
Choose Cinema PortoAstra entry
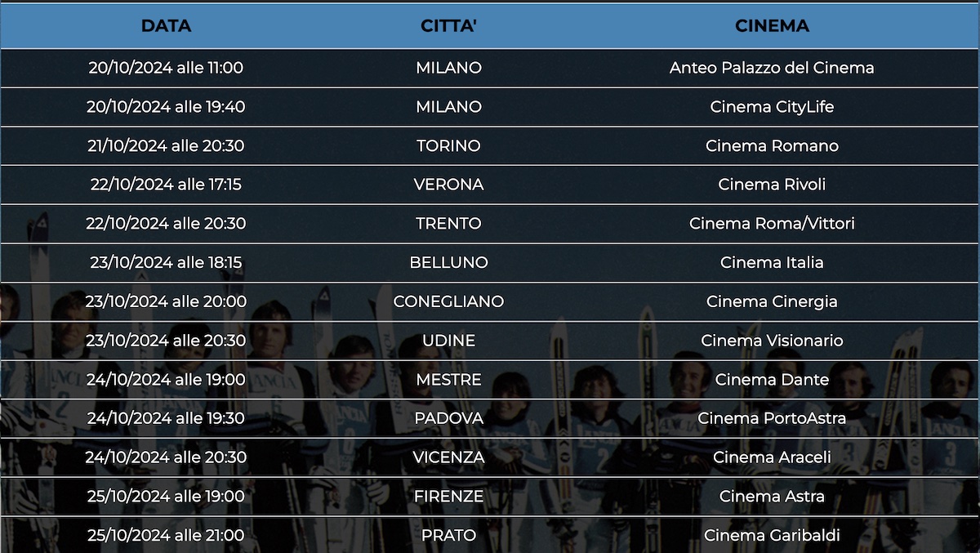point(772,418)
